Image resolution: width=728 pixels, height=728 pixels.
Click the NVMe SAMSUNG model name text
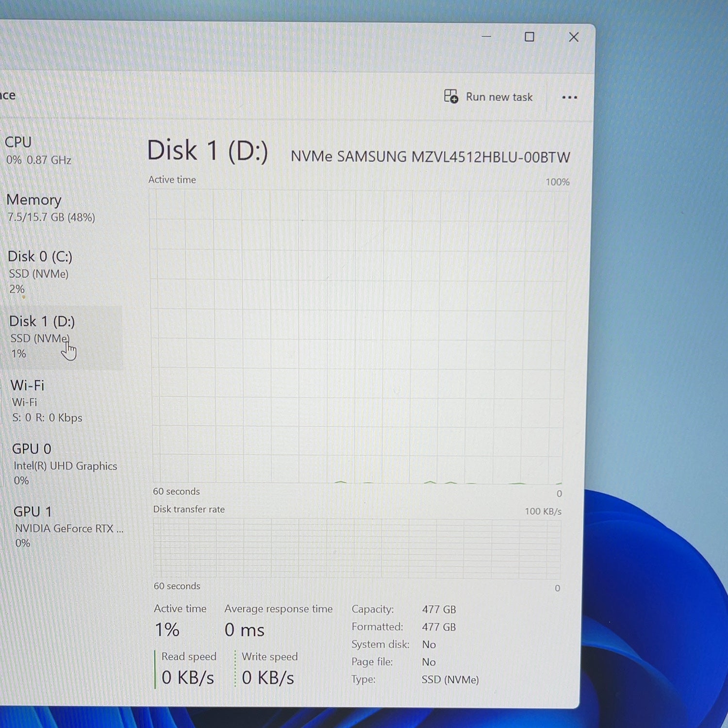[430, 157]
